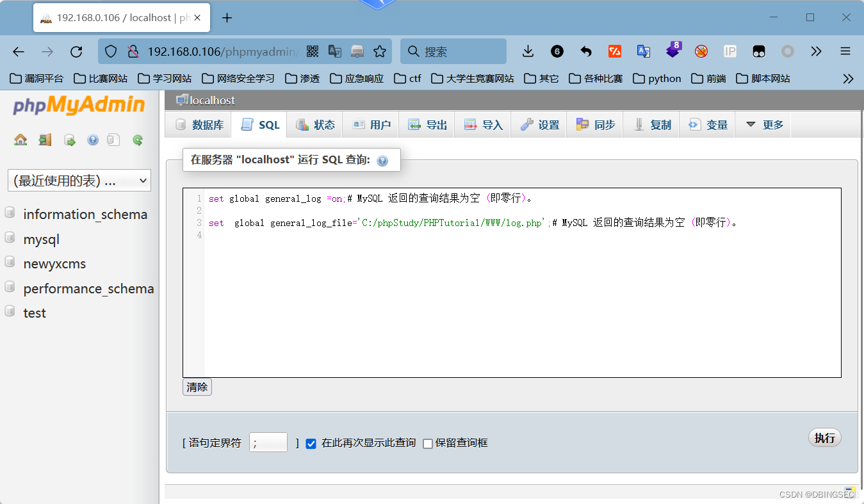Open the python bookmark folder
Screen dimensions: 864x504
tap(657, 79)
